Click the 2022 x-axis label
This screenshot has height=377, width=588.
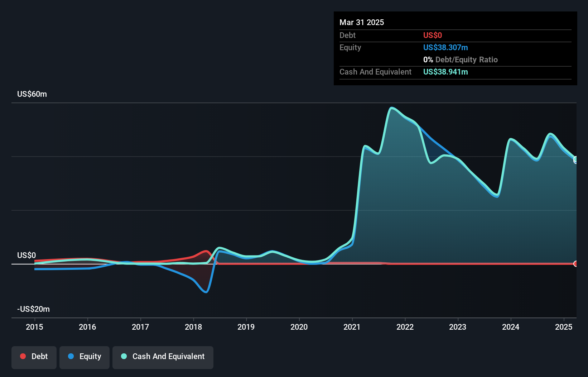point(405,327)
